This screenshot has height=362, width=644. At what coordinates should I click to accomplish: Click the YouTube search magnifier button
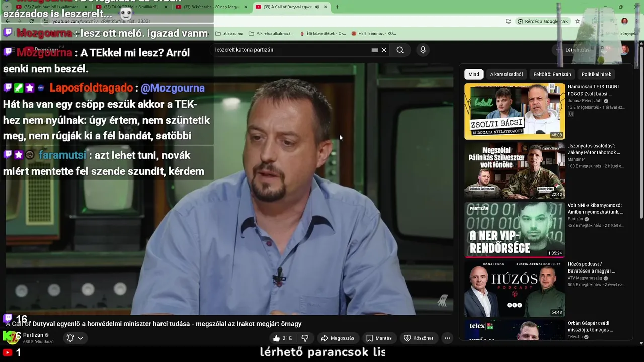tap(400, 50)
